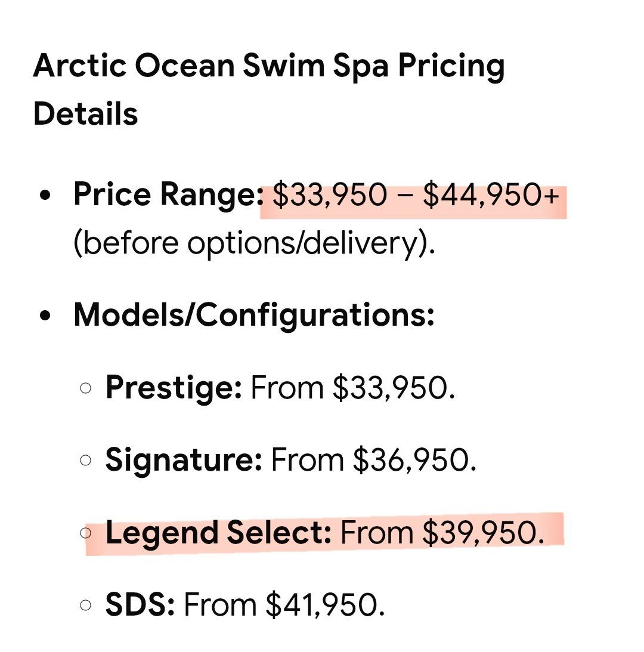
Task: Click the "Arctic Ocean Swim Spa Pricing" heading line
Action: pos(269,66)
